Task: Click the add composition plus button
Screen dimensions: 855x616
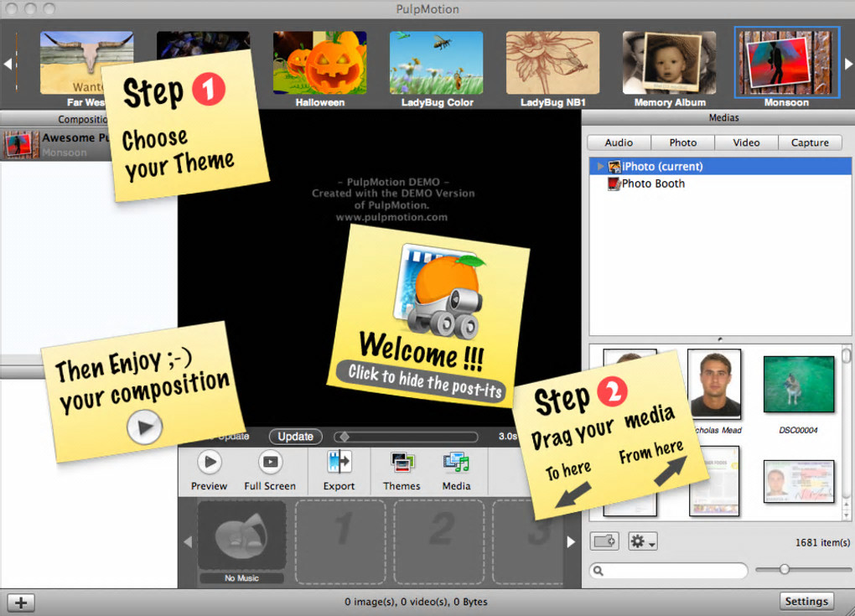Action: (x=21, y=603)
